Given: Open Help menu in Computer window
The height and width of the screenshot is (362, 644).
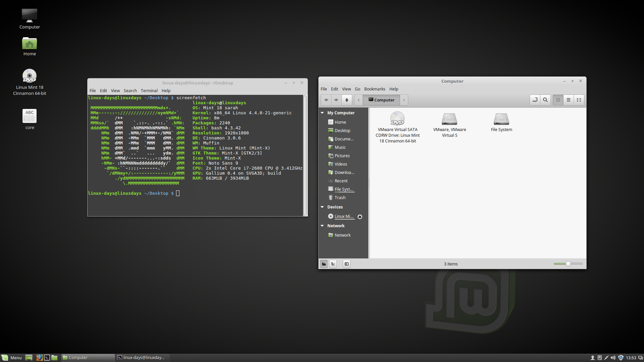Looking at the screenshot, I should pos(394,89).
